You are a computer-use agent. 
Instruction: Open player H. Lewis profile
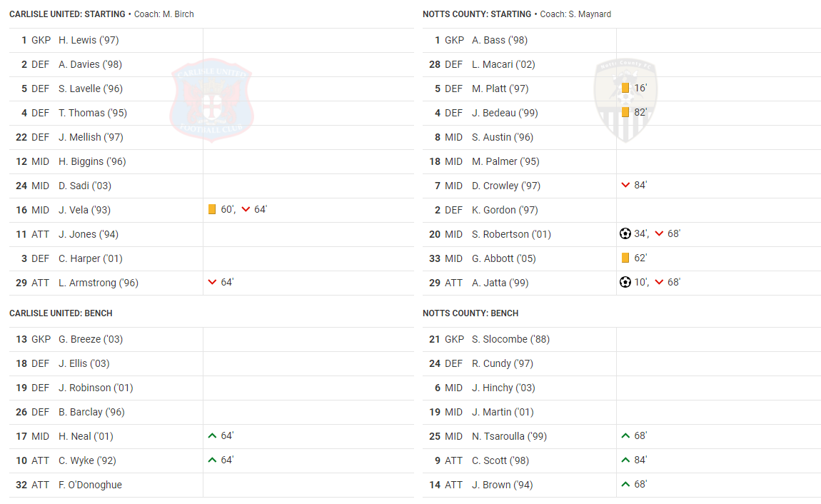point(89,41)
